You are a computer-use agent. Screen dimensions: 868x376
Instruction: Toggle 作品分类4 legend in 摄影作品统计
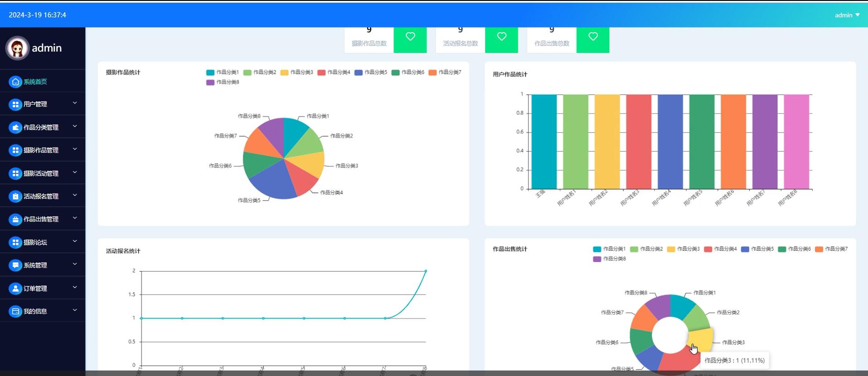[334, 72]
